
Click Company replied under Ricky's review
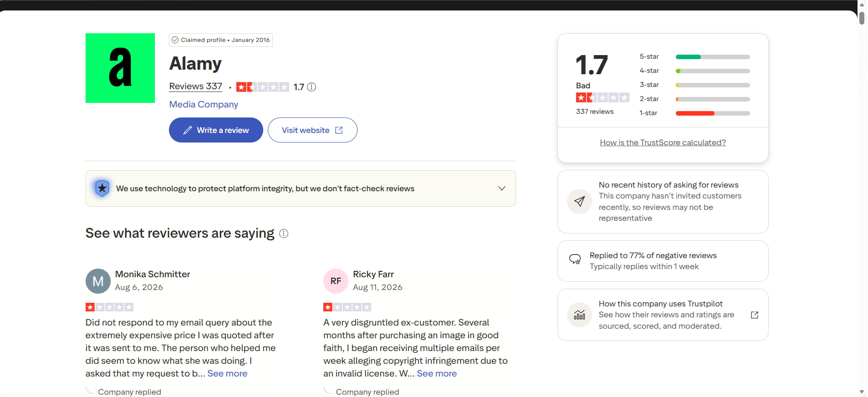(x=367, y=392)
